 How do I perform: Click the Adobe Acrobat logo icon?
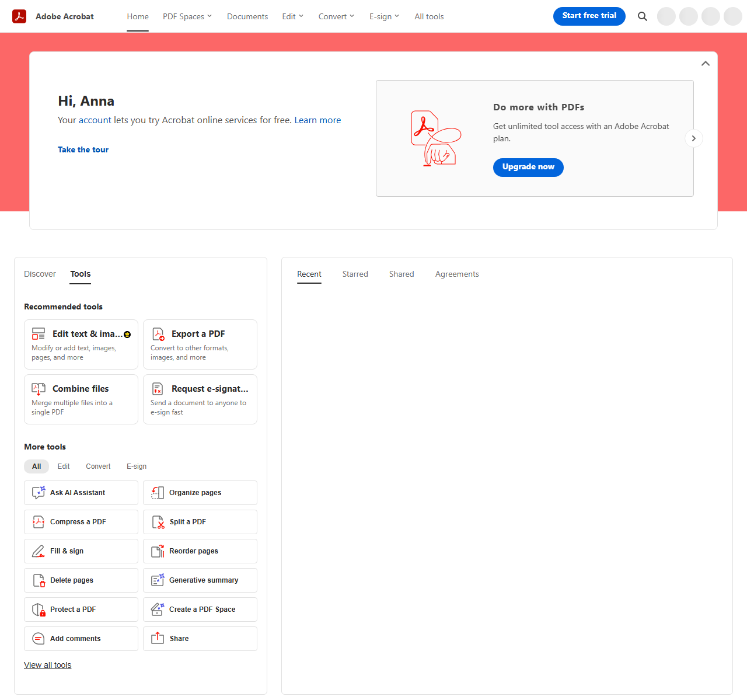point(19,16)
